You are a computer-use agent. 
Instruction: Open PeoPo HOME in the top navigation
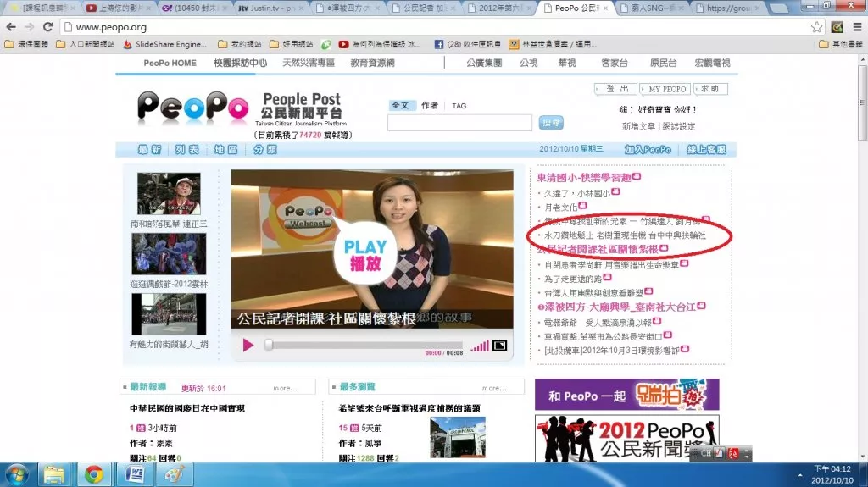(x=170, y=63)
